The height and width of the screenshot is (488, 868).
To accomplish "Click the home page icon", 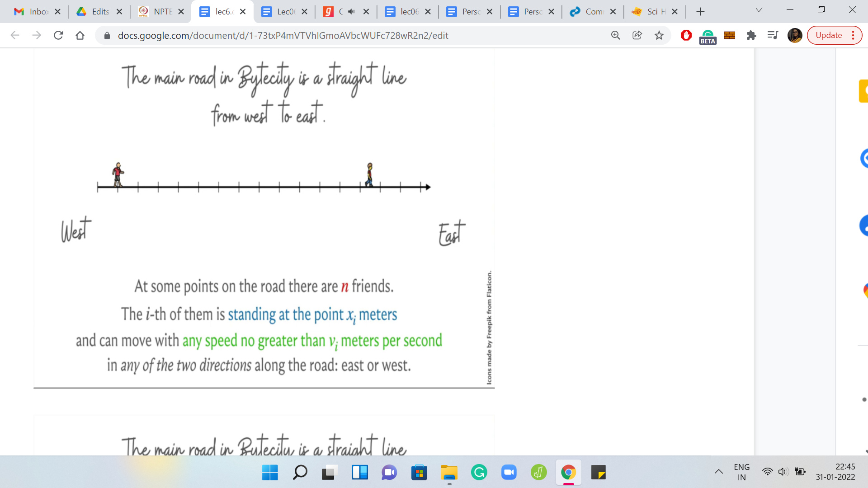I will click(x=80, y=35).
